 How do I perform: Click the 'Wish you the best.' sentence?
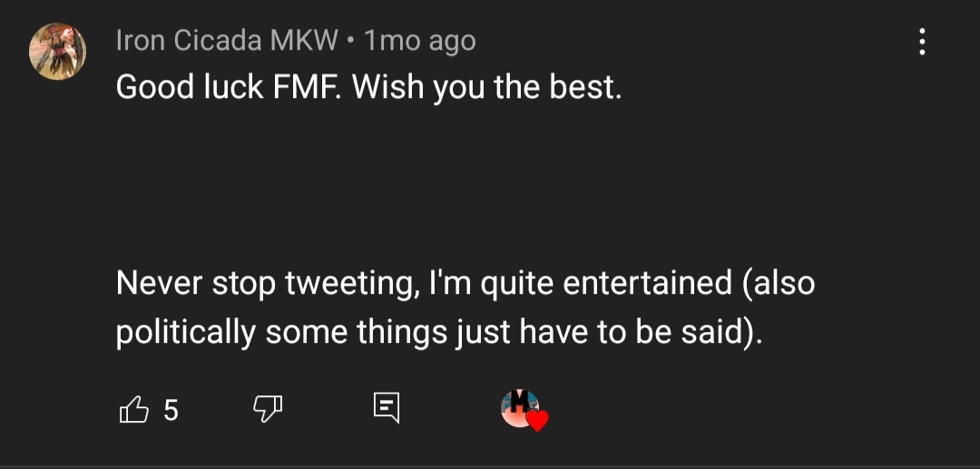pos(487,88)
